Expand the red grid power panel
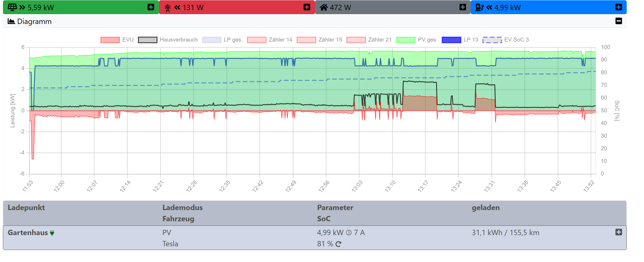The height and width of the screenshot is (262, 644). click(307, 7)
